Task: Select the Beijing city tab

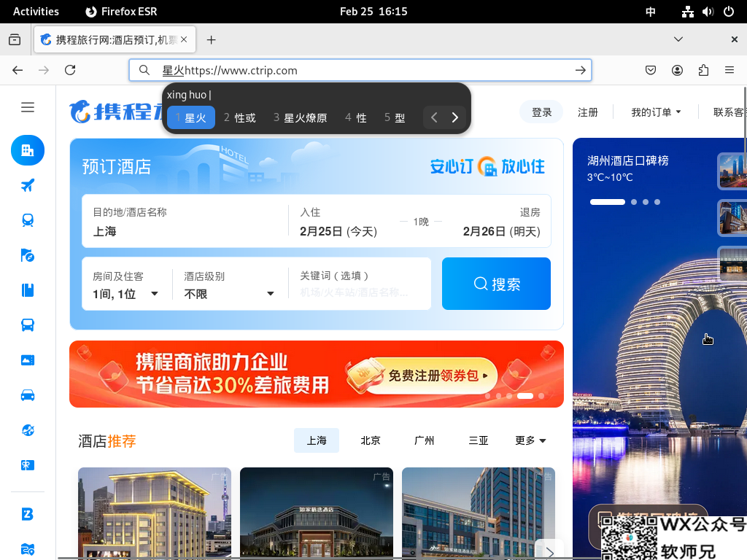Action: [370, 440]
